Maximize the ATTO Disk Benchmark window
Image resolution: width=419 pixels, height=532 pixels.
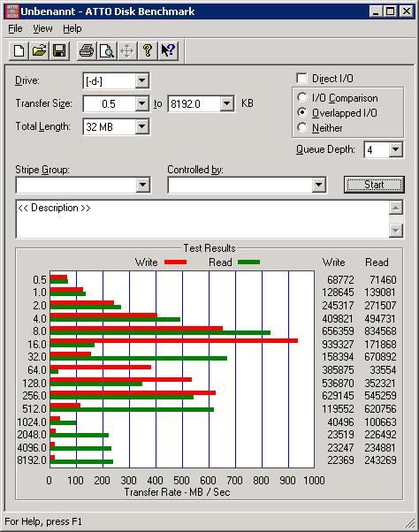point(390,11)
